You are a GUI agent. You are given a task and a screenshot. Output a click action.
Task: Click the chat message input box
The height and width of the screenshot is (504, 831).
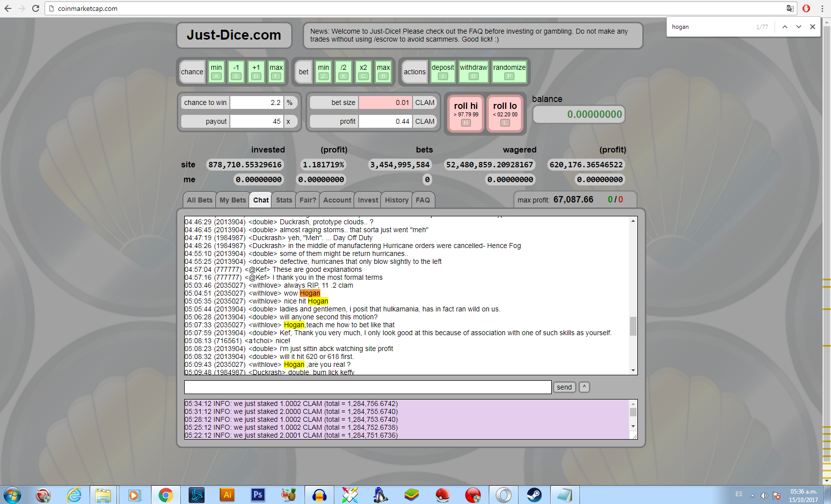(x=368, y=387)
